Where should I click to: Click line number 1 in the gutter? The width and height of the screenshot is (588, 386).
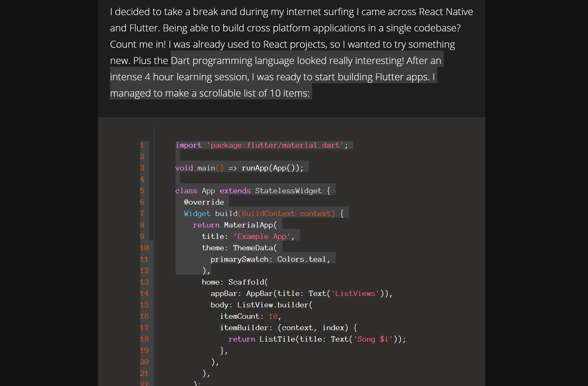click(x=142, y=145)
